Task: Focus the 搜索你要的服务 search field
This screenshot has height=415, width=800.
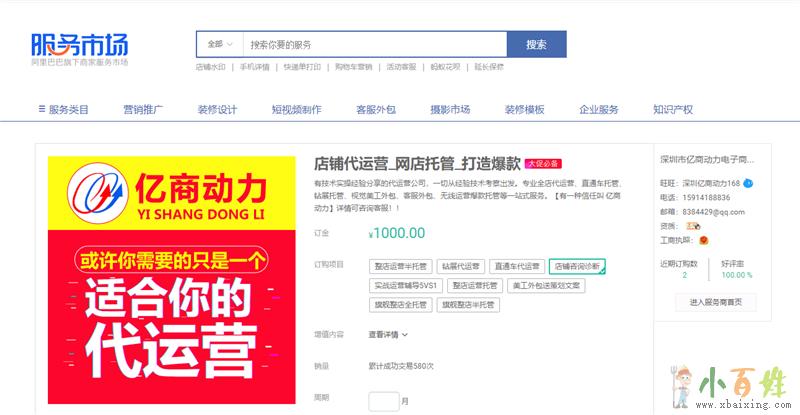Action: 374,45
